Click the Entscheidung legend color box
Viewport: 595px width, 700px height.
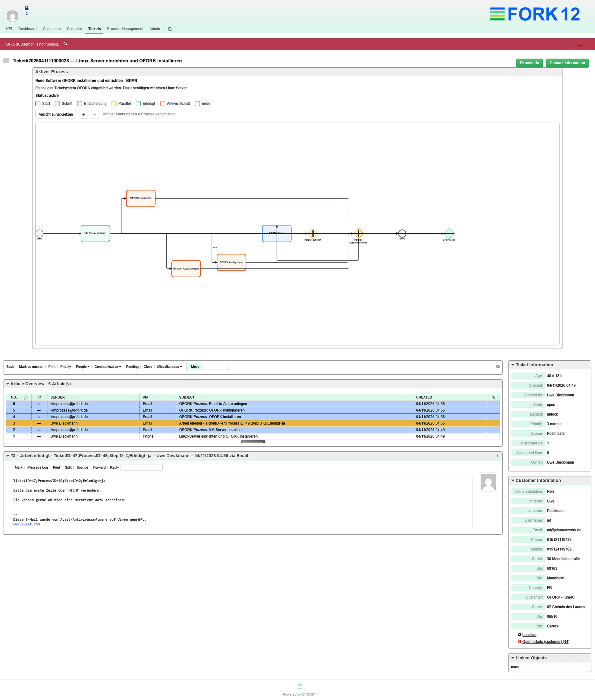[80, 104]
